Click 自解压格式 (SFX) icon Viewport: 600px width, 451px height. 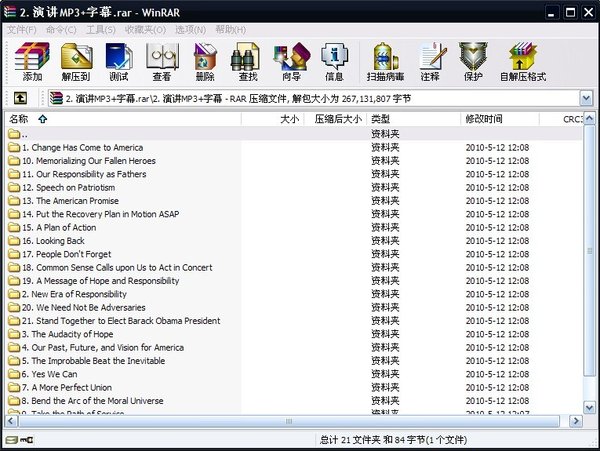click(523, 62)
